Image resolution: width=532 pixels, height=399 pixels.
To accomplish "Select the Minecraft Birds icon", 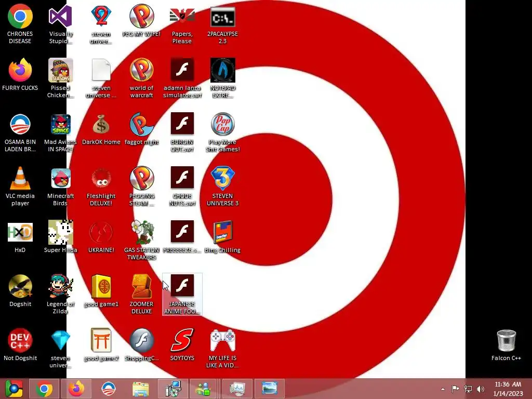I will click(60, 187).
